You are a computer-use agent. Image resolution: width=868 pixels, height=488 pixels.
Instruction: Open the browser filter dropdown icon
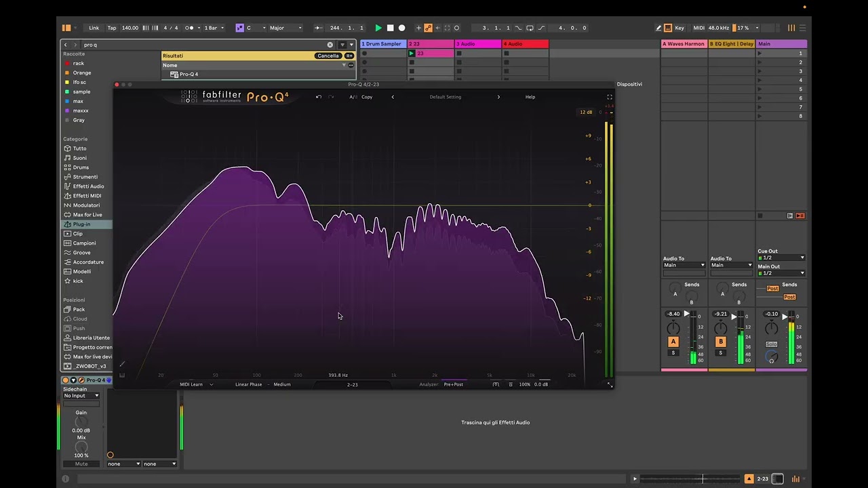pos(342,45)
